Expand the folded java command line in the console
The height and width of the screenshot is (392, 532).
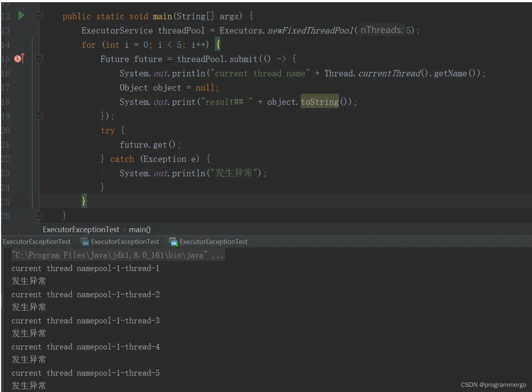click(x=118, y=255)
